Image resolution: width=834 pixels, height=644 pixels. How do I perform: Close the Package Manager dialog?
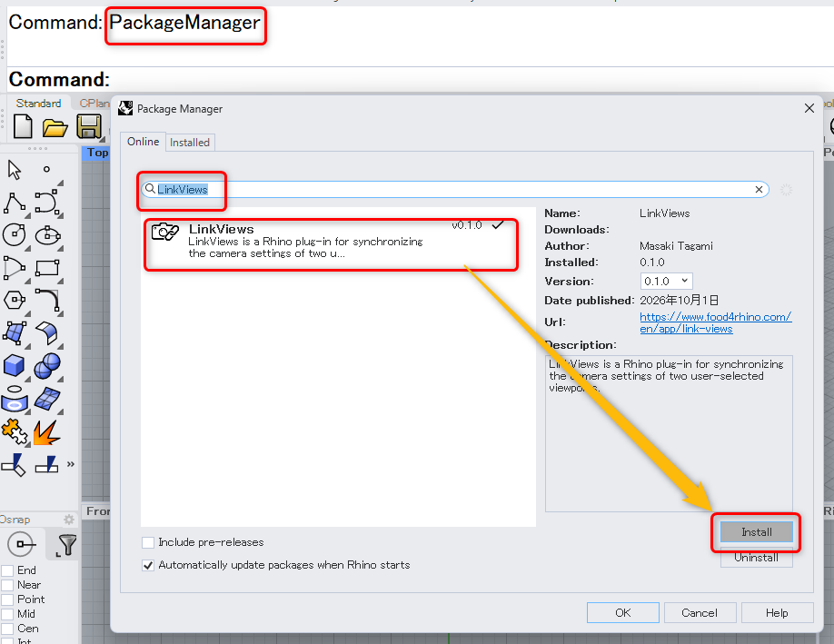809,108
